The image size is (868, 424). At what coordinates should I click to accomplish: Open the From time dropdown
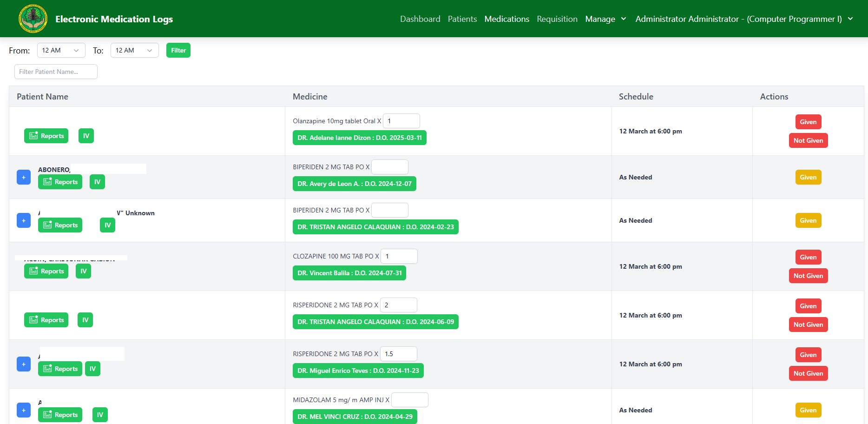[61, 50]
